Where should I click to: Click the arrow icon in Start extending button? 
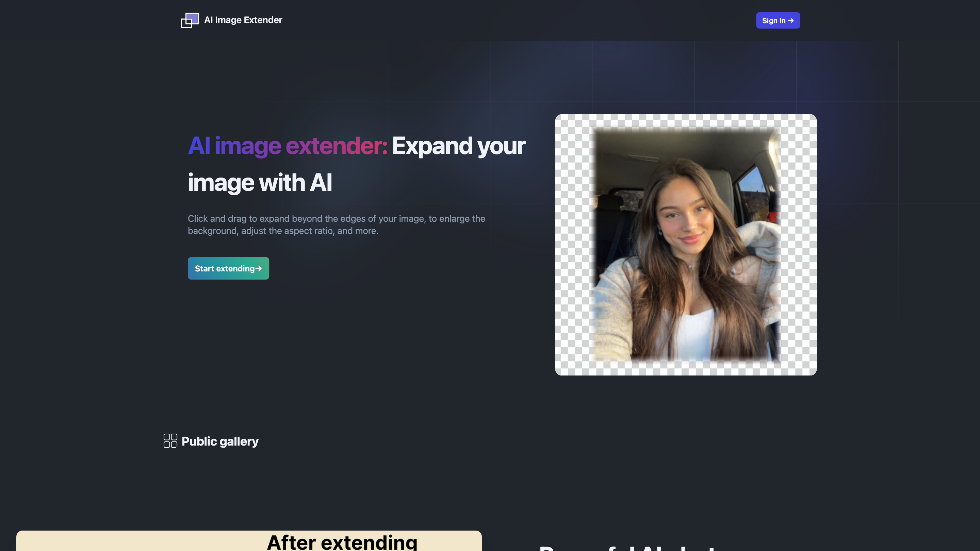[258, 268]
